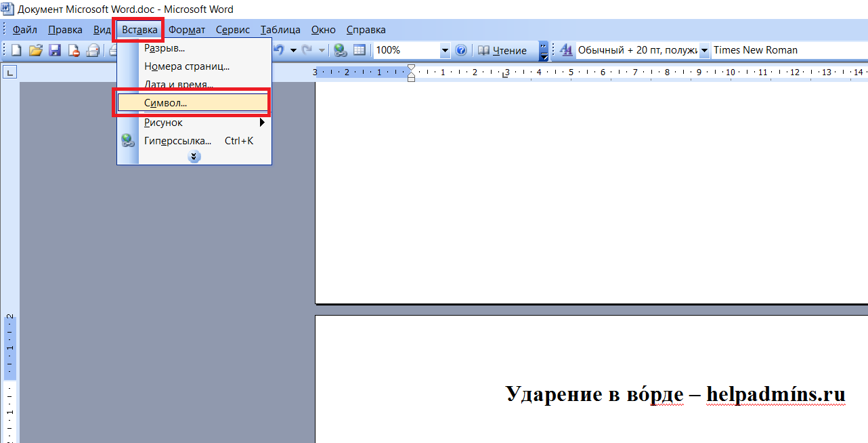This screenshot has height=443, width=868.
Task: Click the style box reading Обычный + 20 пт
Action: point(636,50)
